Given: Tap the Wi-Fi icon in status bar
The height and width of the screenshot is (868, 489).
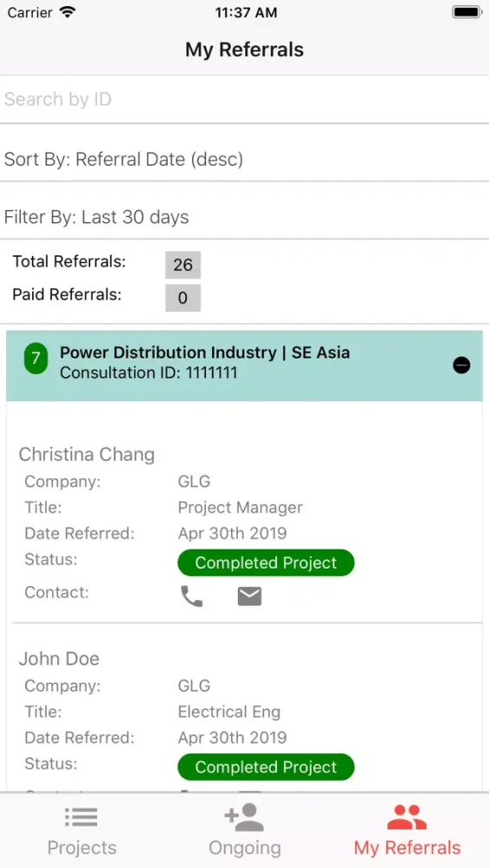Looking at the screenshot, I should point(68,12).
